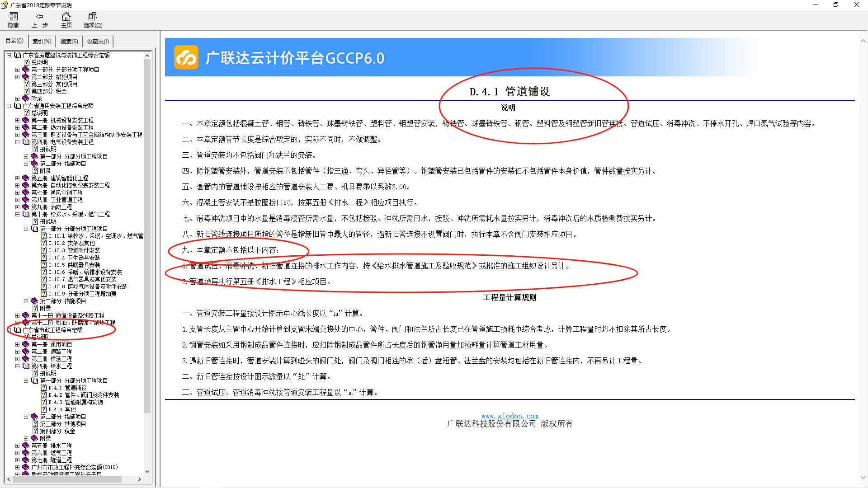Screen dimensions: 868x488
Task: Expand the 第二册 道路工程 node
Action: 17,352
